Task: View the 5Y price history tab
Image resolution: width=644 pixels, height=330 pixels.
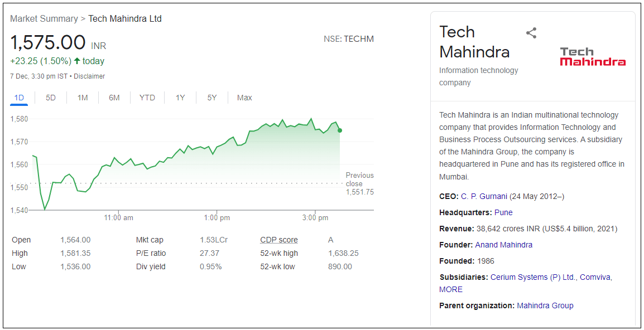Action: pyautogui.click(x=212, y=98)
